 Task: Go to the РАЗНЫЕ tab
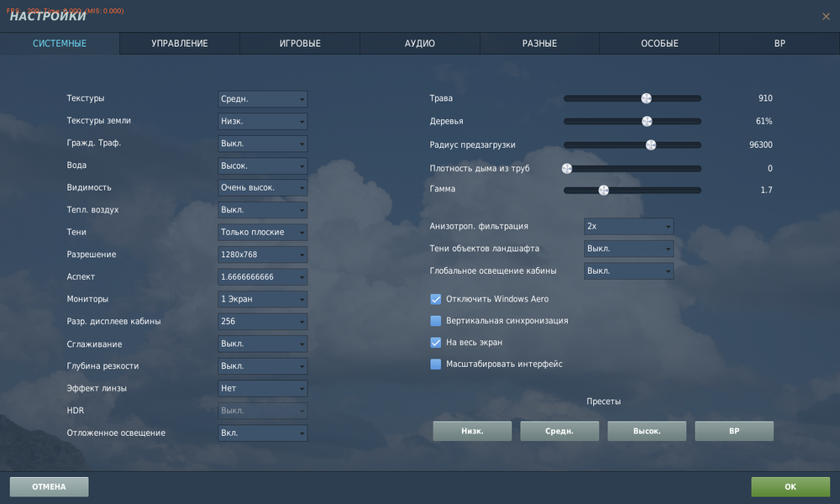pos(539,44)
